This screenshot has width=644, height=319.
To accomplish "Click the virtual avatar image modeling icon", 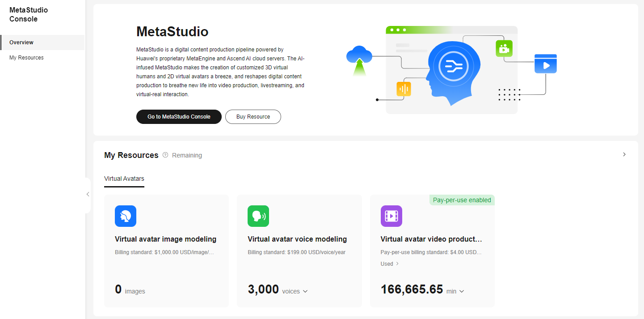I will click(x=126, y=216).
